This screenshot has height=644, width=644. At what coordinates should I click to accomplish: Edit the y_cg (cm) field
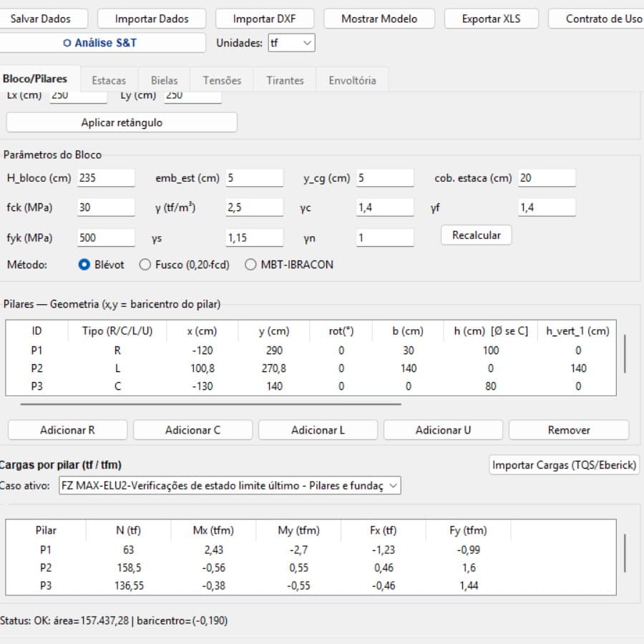pyautogui.click(x=385, y=178)
